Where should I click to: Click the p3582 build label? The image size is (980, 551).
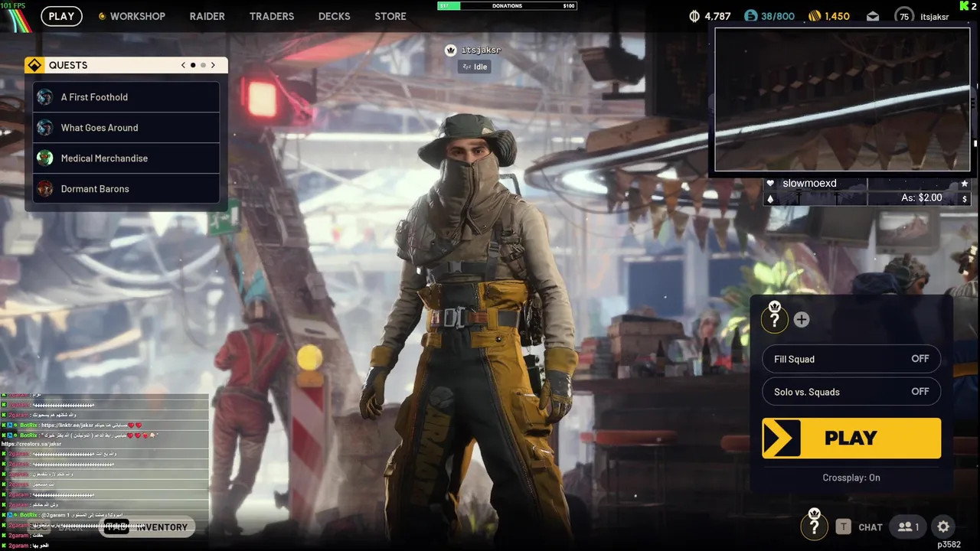pyautogui.click(x=949, y=544)
